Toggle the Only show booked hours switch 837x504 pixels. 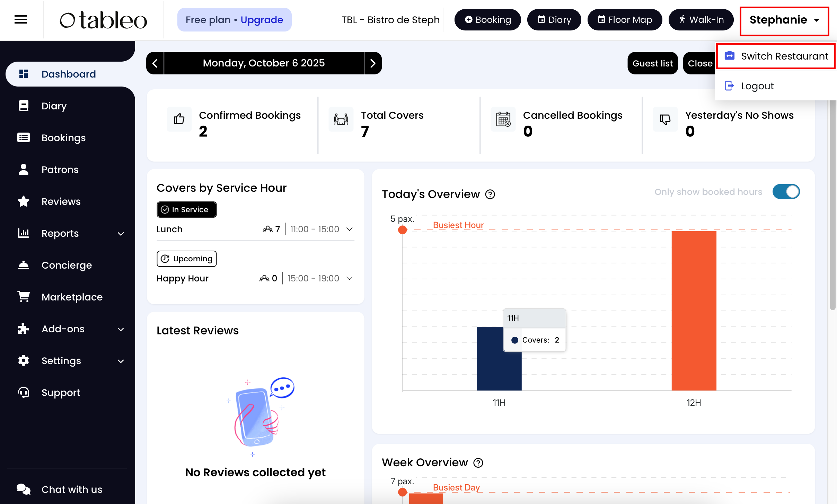(786, 192)
